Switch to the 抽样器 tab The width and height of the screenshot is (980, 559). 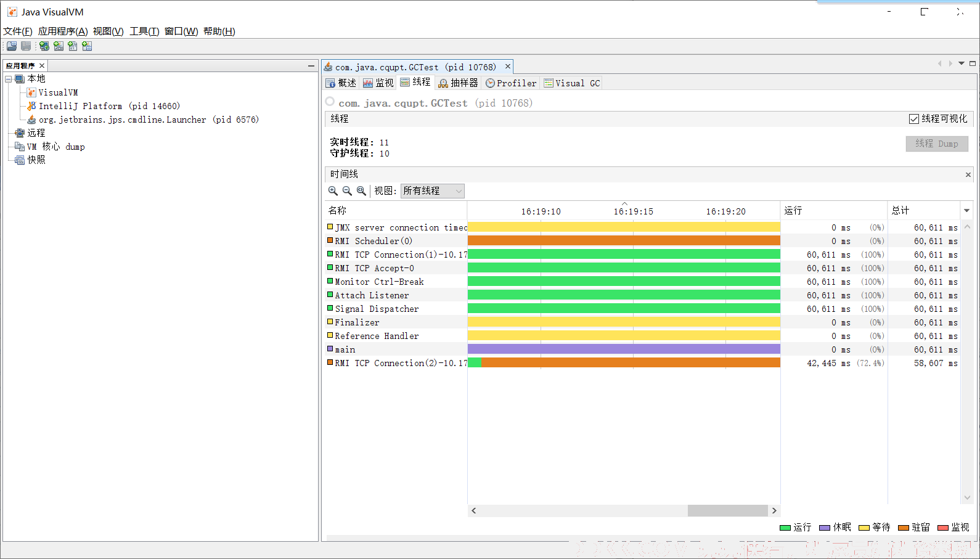coord(458,83)
